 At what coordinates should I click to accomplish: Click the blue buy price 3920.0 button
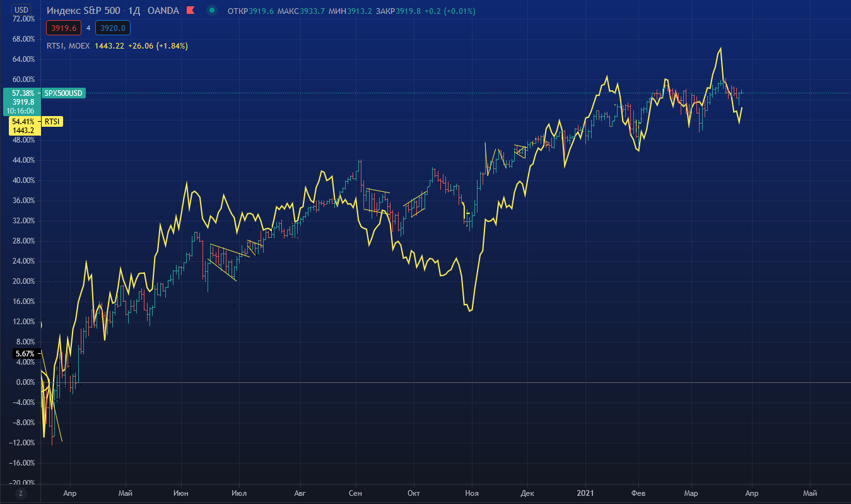114,28
